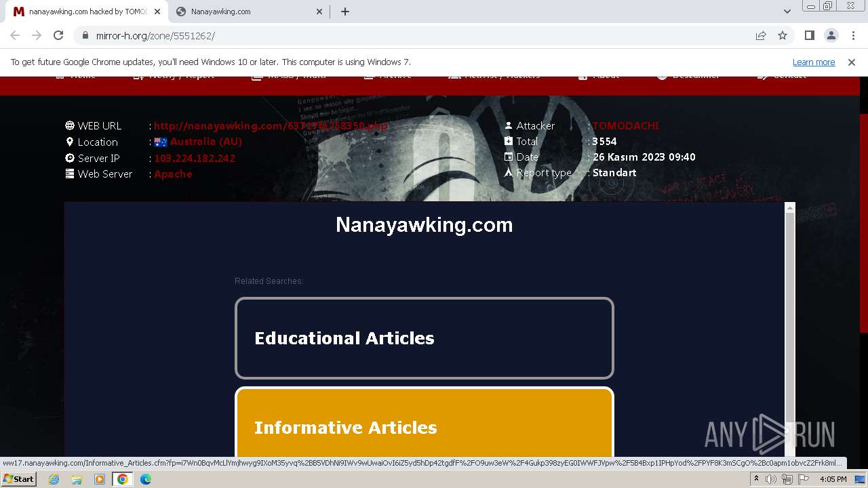This screenshot has height=488, width=868.
Task: Click scroll-up arrow of mirror frame scrollbar
Action: pyautogui.click(x=789, y=208)
